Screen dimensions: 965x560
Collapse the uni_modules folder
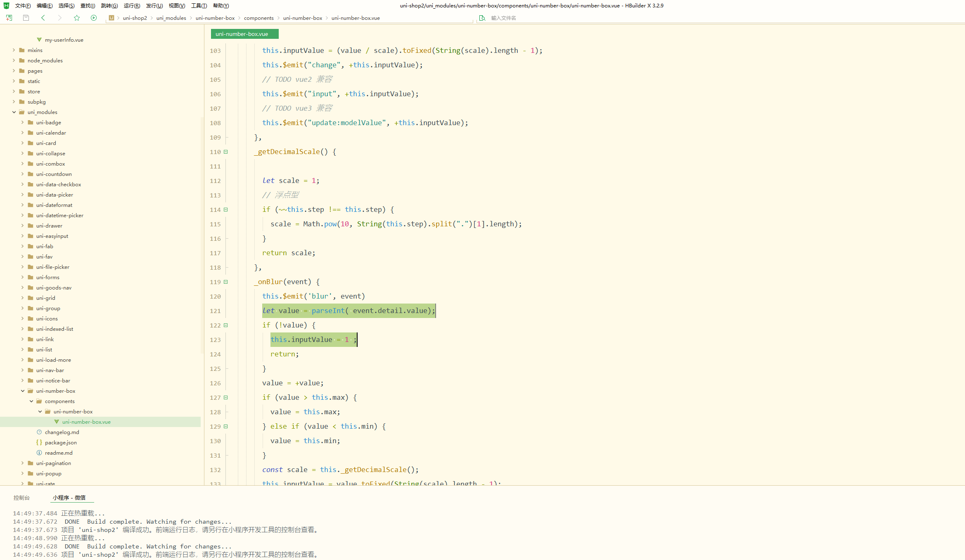click(14, 112)
